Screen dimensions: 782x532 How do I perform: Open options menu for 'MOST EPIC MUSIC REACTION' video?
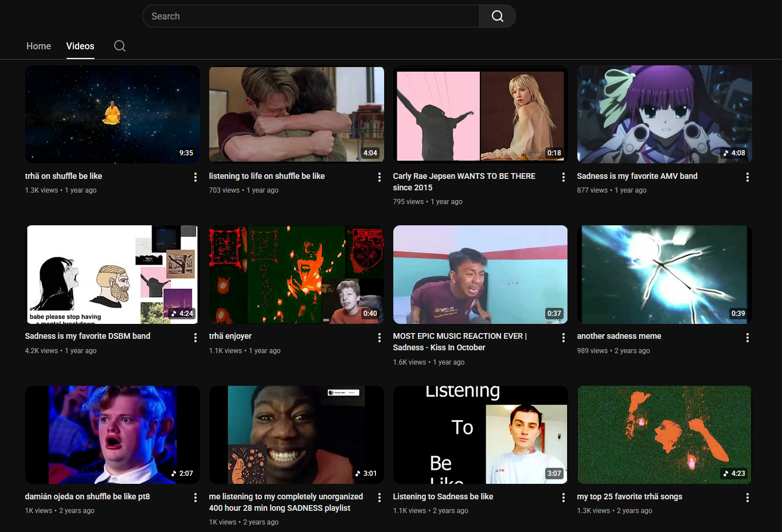564,338
